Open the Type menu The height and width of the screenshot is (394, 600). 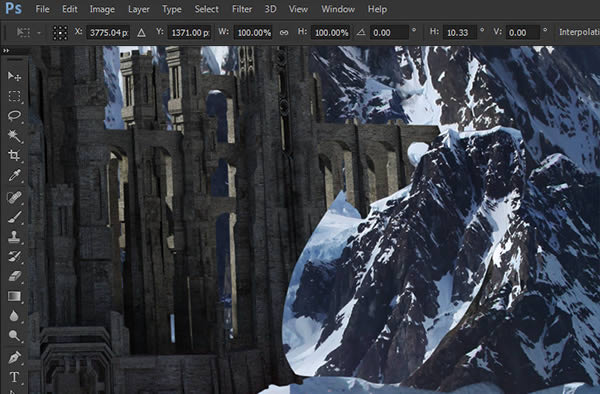(172, 9)
